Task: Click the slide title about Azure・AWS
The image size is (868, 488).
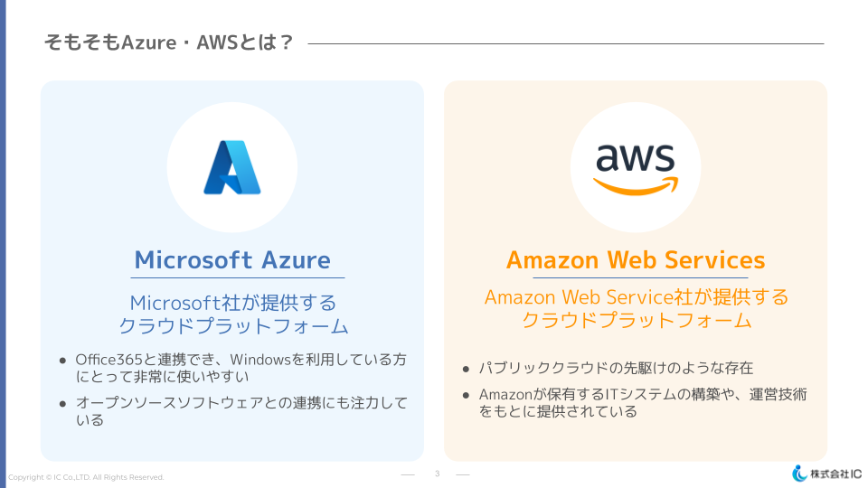Action: point(169,42)
